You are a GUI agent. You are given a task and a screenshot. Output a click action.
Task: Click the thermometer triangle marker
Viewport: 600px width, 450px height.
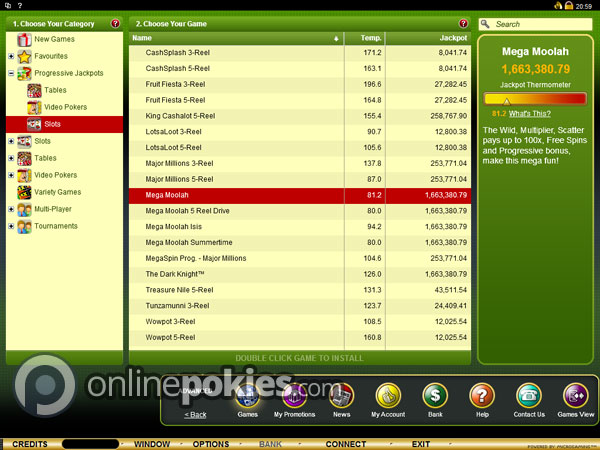click(507, 102)
